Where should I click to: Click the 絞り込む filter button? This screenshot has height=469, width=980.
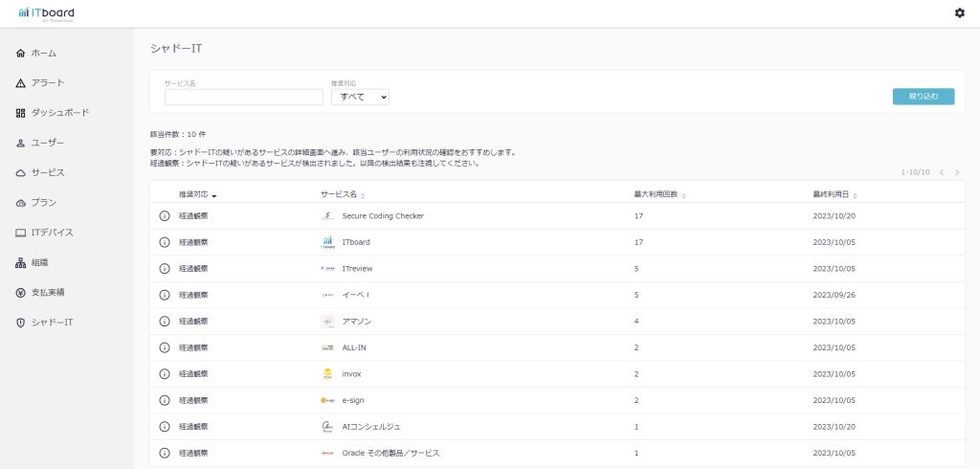923,97
